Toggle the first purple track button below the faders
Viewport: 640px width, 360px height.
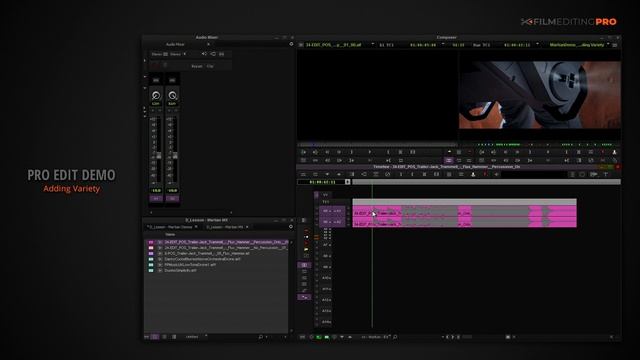coord(156,198)
